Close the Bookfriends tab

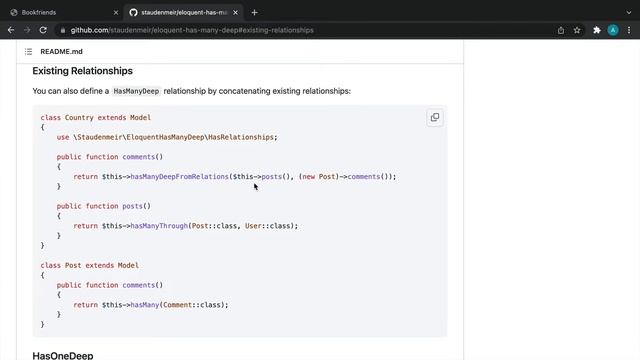[116, 13]
